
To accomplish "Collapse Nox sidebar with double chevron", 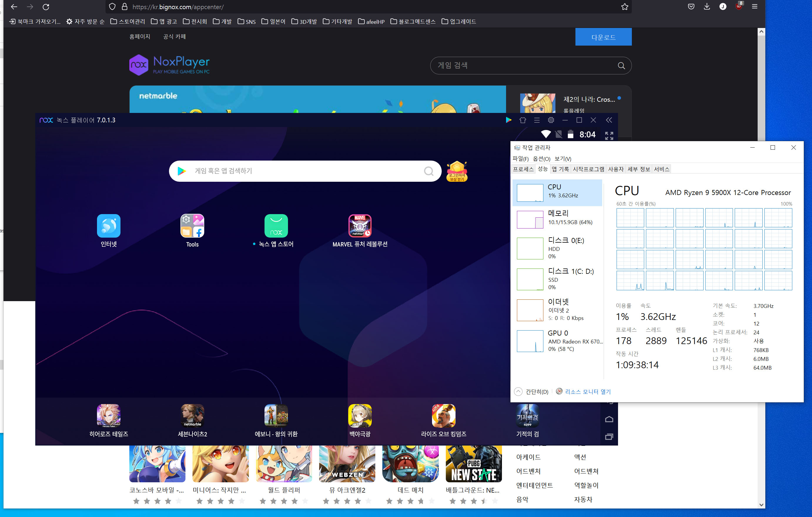I will point(609,120).
